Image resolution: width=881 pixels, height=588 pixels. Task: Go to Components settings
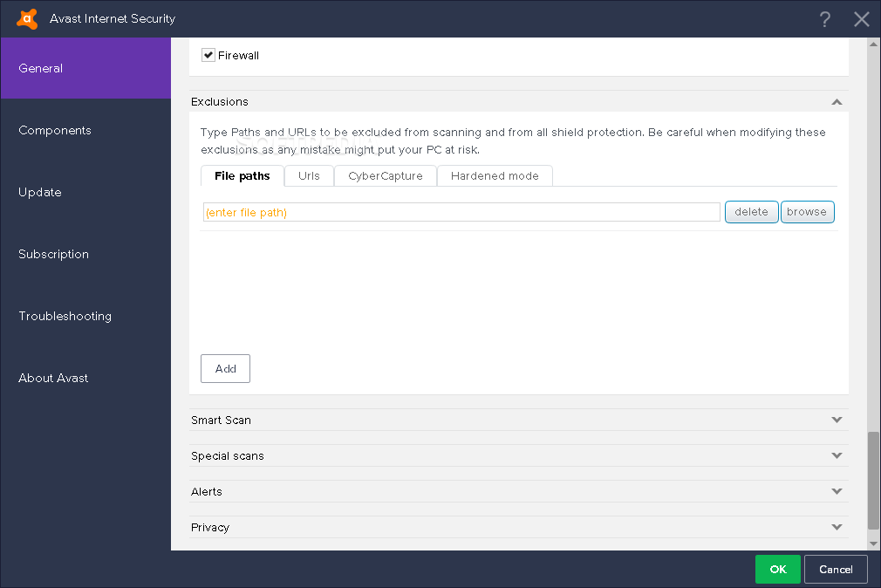(x=85, y=130)
